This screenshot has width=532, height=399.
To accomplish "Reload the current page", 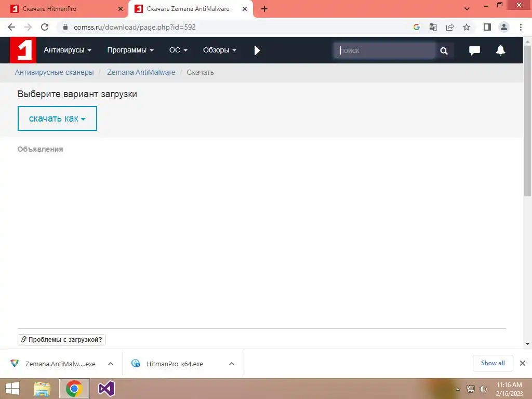I will (x=45, y=27).
